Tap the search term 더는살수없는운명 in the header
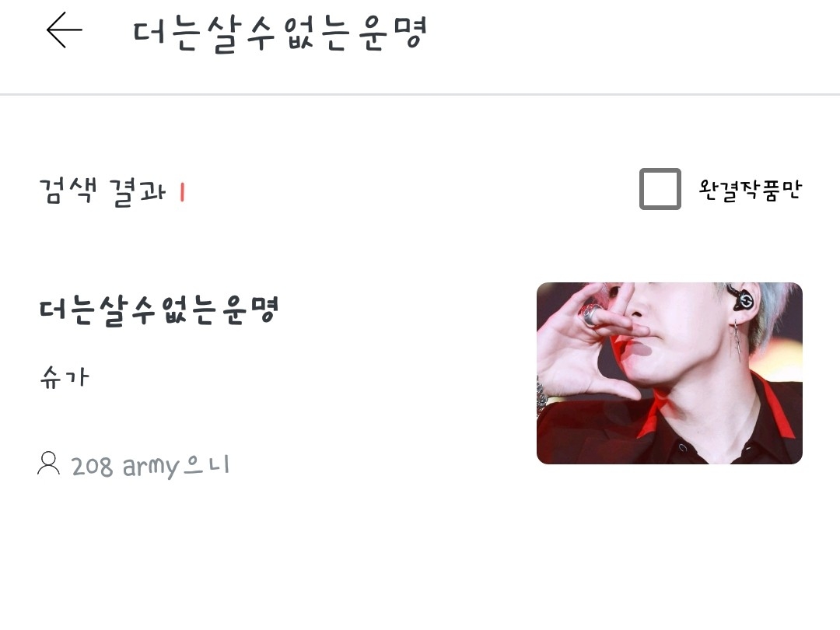This screenshot has height=630, width=840. tap(280, 33)
